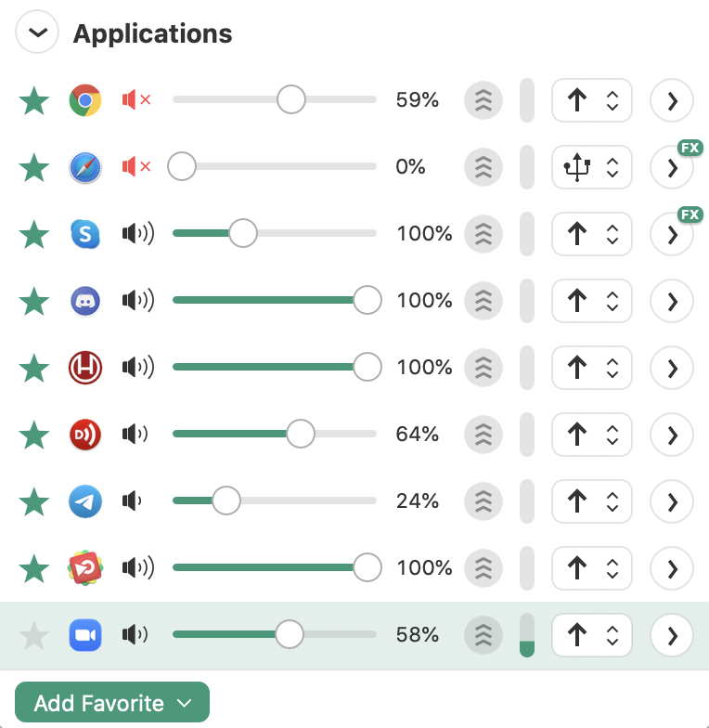
Task: Click the Safari compass icon
Action: coord(85,167)
